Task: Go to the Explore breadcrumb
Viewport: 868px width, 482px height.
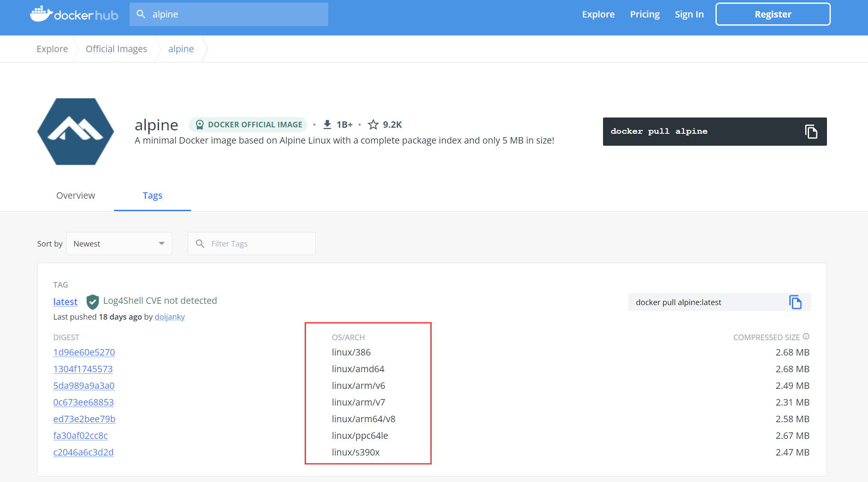Action: point(52,49)
